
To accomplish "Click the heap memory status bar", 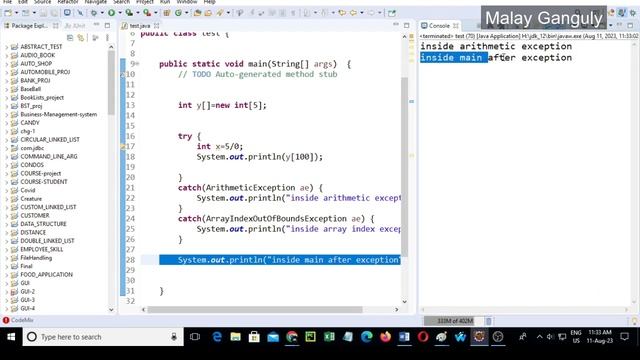I will point(454,321).
